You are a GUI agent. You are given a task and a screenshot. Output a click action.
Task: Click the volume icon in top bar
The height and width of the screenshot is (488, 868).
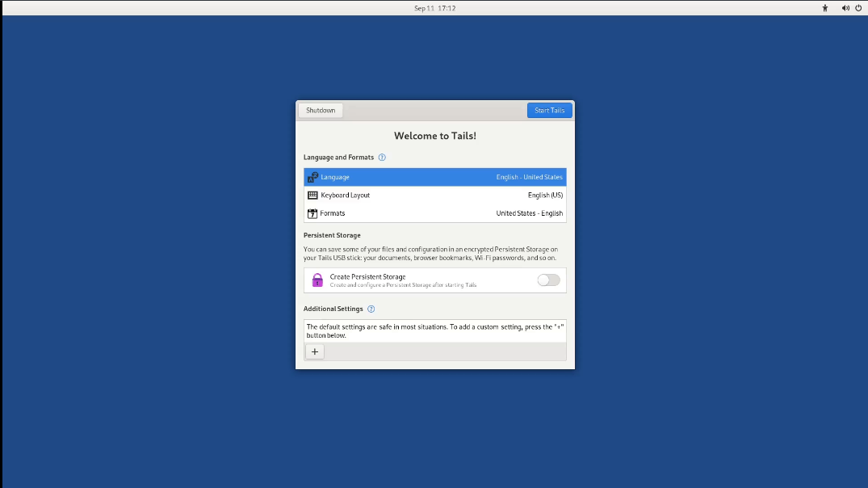(x=845, y=8)
